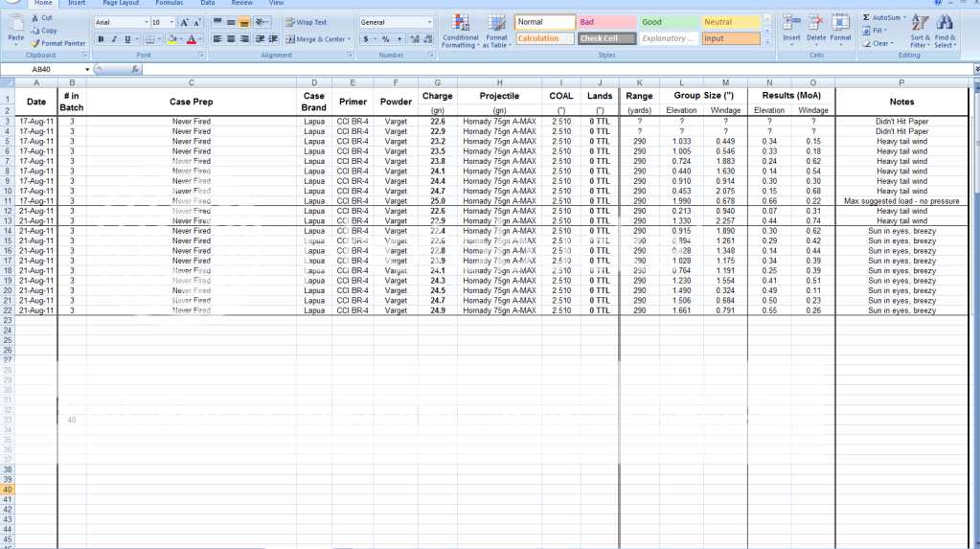Screen dimensions: 980x549
Task: Cut the selection with the scissors icon
Action: pyautogui.click(x=35, y=18)
